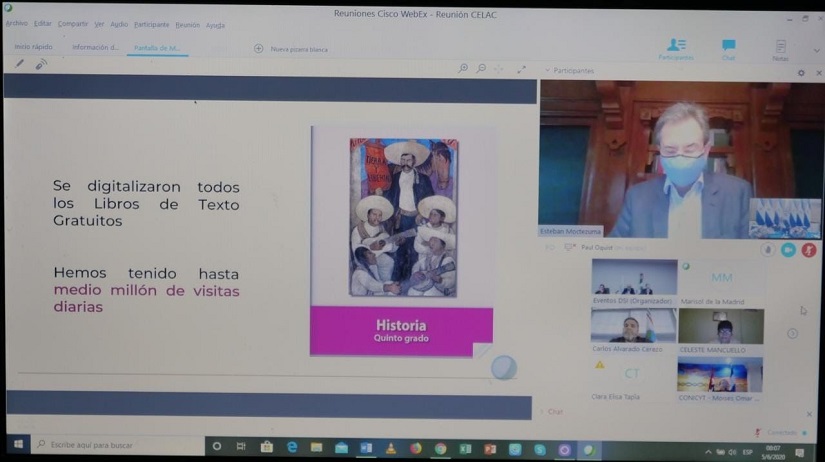825x462 pixels.
Task: Open the Compartir menu
Action: [x=73, y=24]
